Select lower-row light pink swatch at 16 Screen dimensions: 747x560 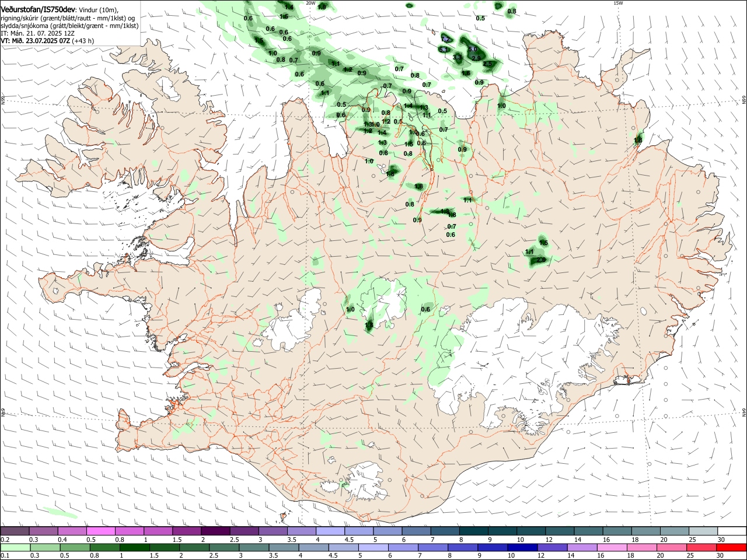(x=612, y=547)
